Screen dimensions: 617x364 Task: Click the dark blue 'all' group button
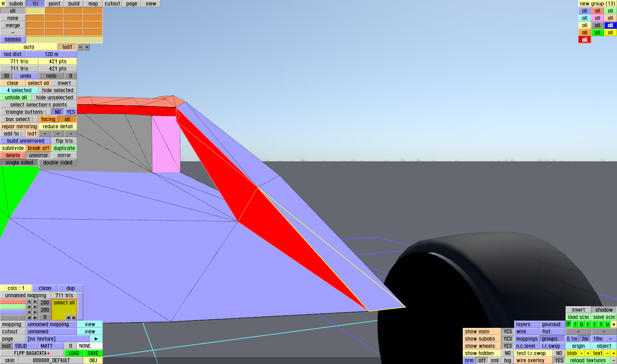611,25
